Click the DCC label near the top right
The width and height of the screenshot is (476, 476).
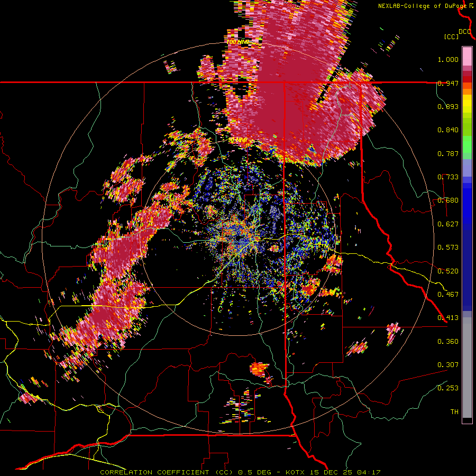pos(465,32)
